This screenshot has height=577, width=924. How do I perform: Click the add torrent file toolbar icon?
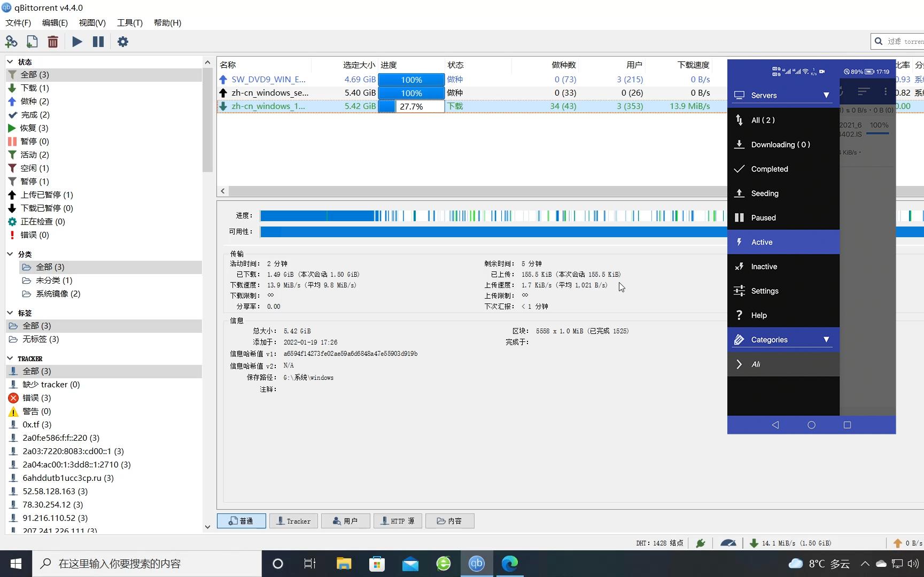tap(32, 42)
